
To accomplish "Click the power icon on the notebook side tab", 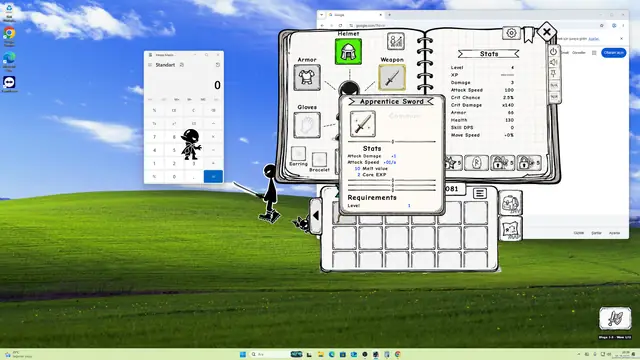I will pyautogui.click(x=553, y=51).
